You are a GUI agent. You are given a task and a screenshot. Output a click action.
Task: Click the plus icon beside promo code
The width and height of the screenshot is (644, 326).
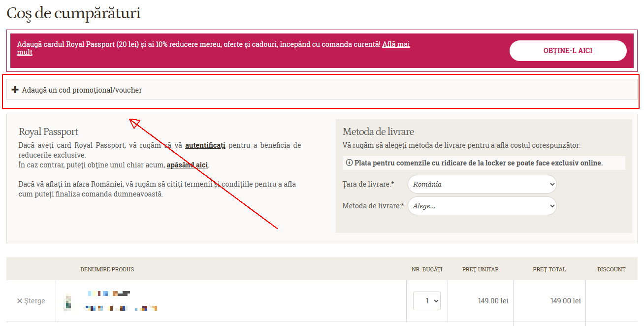click(x=15, y=90)
